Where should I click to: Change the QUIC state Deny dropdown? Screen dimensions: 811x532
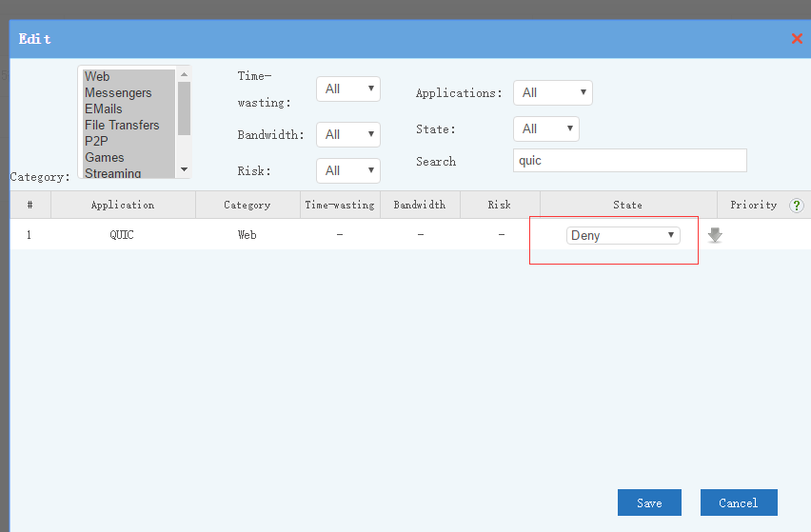623,235
